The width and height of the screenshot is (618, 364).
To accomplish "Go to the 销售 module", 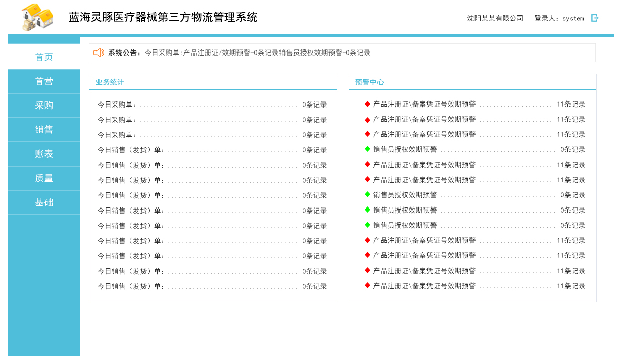I will click(x=44, y=130).
